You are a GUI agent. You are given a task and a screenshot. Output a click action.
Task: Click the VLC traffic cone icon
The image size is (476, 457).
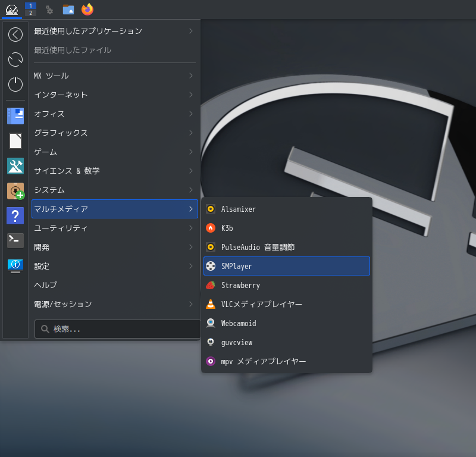[211, 304]
